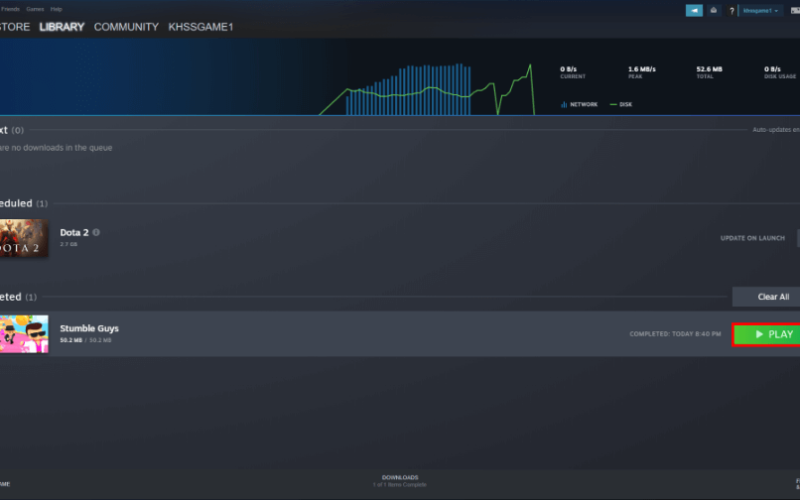Open the Help menu
The width and height of the screenshot is (800, 500).
point(56,9)
